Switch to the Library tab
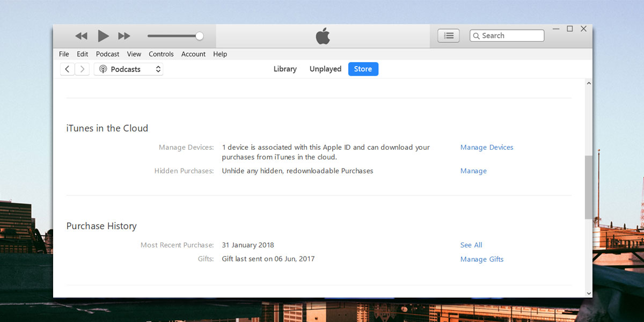Viewport: 644px width, 322px height. point(285,69)
